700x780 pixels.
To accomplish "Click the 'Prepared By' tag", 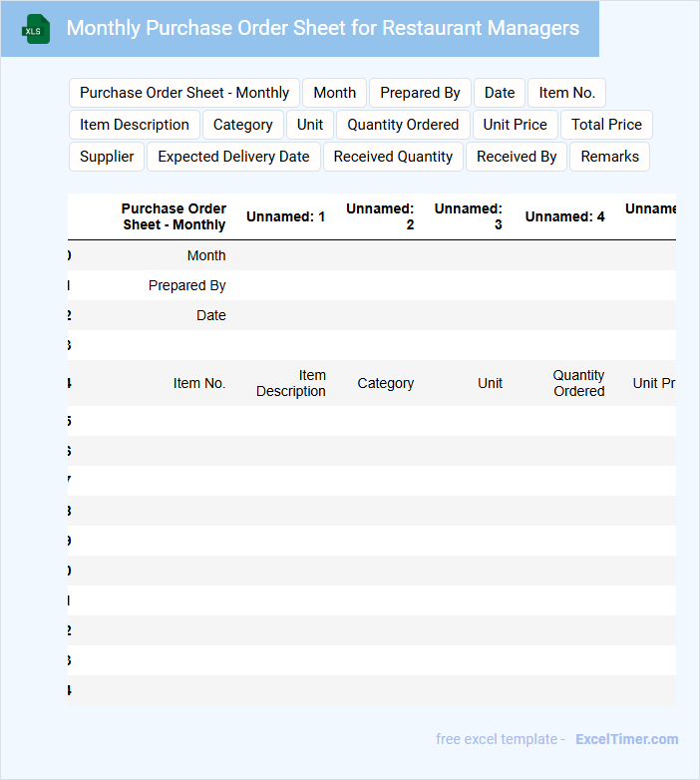I will click(x=420, y=93).
